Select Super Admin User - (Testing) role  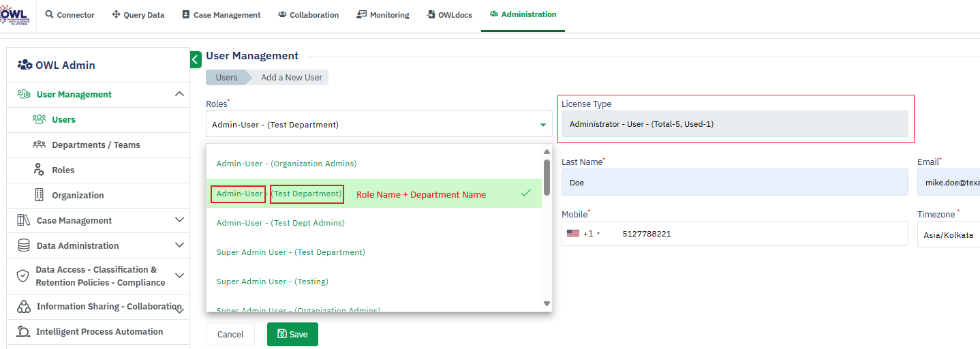(x=272, y=282)
